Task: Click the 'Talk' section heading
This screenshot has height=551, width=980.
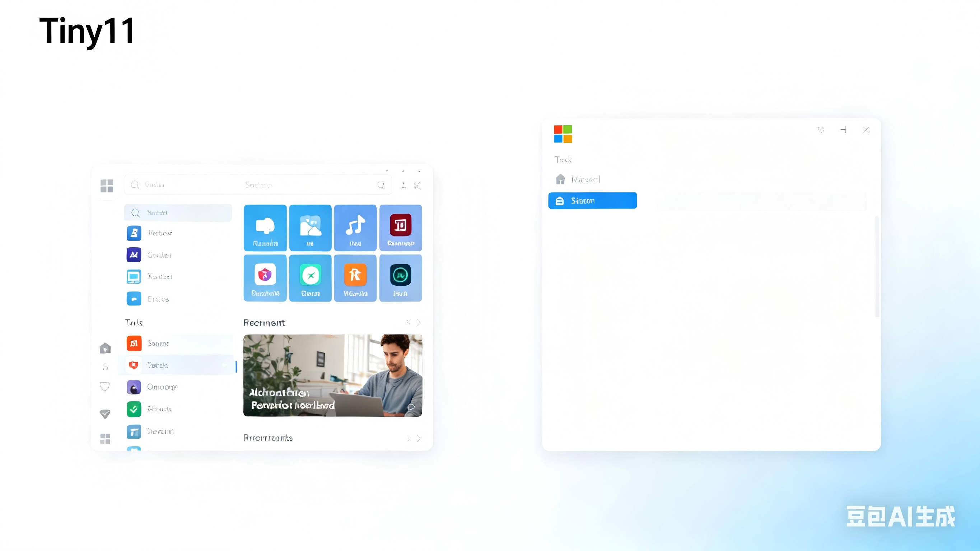Action: tap(134, 322)
